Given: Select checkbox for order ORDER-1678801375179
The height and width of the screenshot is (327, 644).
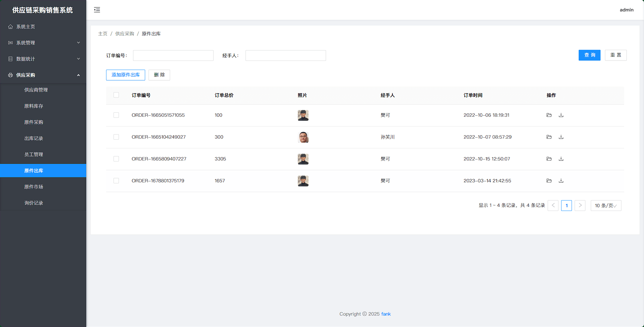Looking at the screenshot, I should 116,181.
